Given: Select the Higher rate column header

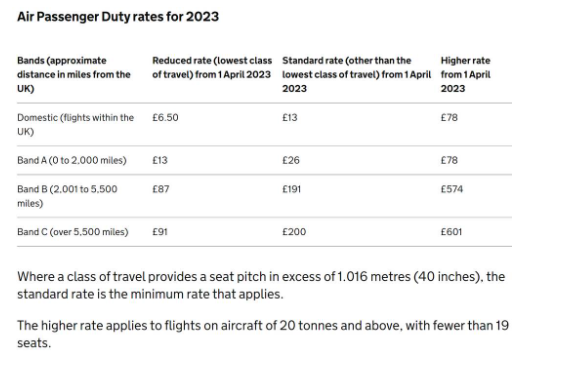Looking at the screenshot, I should point(466,74).
